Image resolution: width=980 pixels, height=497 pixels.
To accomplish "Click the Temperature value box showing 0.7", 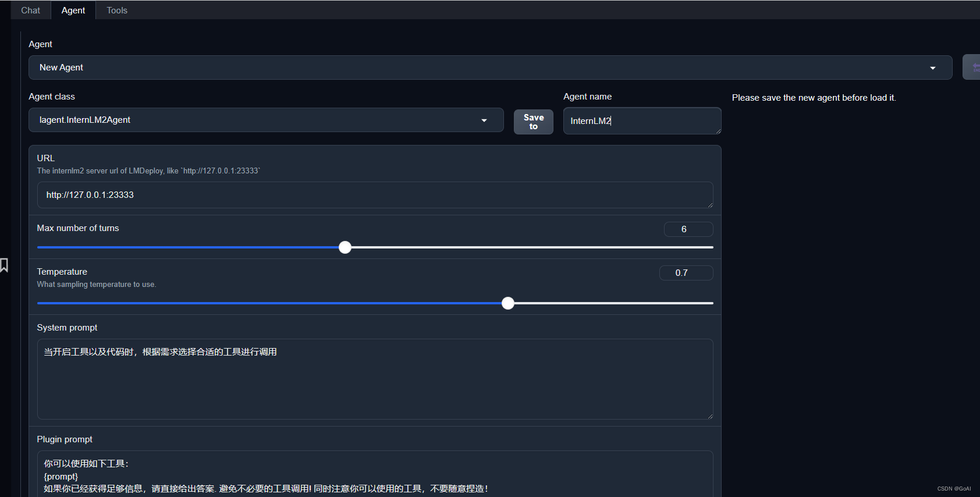I will [686, 273].
